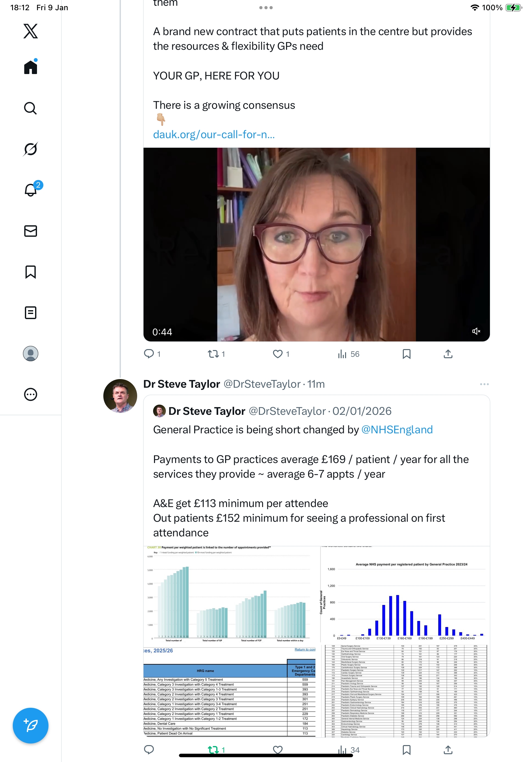Open the Search explore icon
The image size is (532, 762).
point(31,108)
